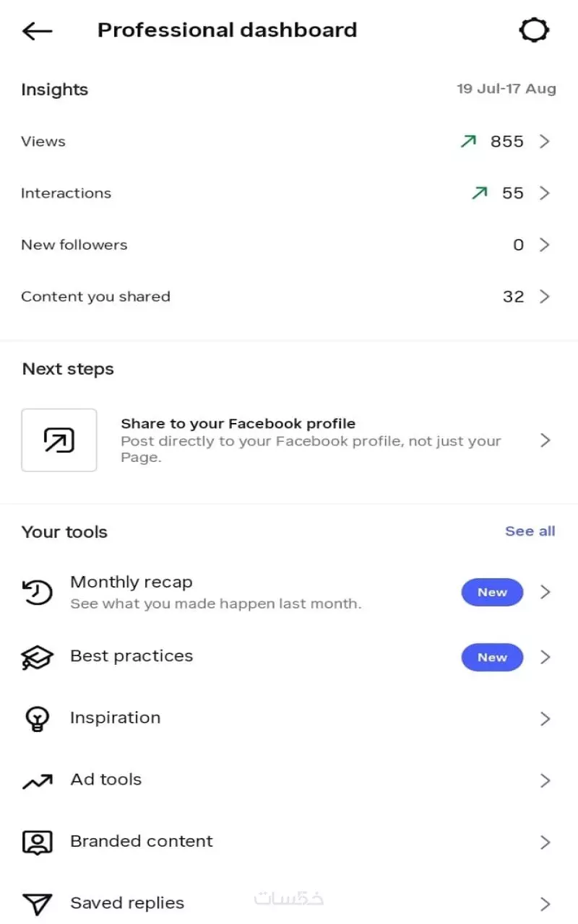Image resolution: width=578 pixels, height=924 pixels.
Task: Click the Saved replies paper plane icon
Action: point(37,904)
